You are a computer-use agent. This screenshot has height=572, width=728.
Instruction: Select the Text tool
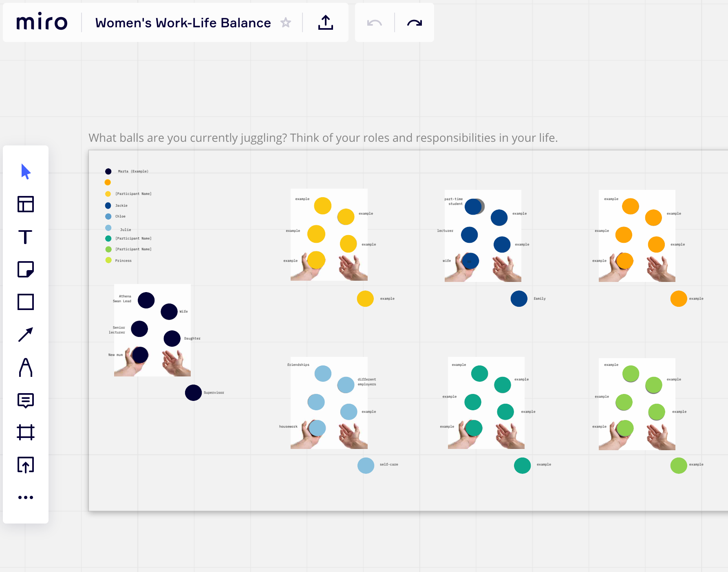coord(25,237)
